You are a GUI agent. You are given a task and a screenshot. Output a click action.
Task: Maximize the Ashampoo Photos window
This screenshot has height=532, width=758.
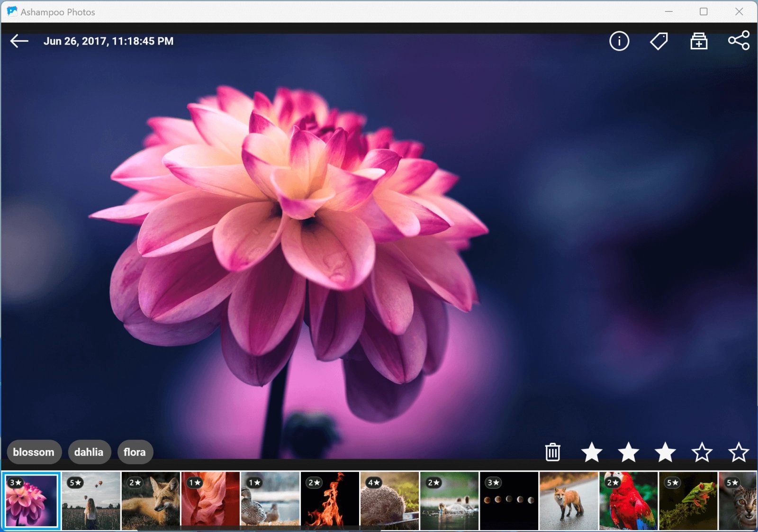click(x=704, y=11)
